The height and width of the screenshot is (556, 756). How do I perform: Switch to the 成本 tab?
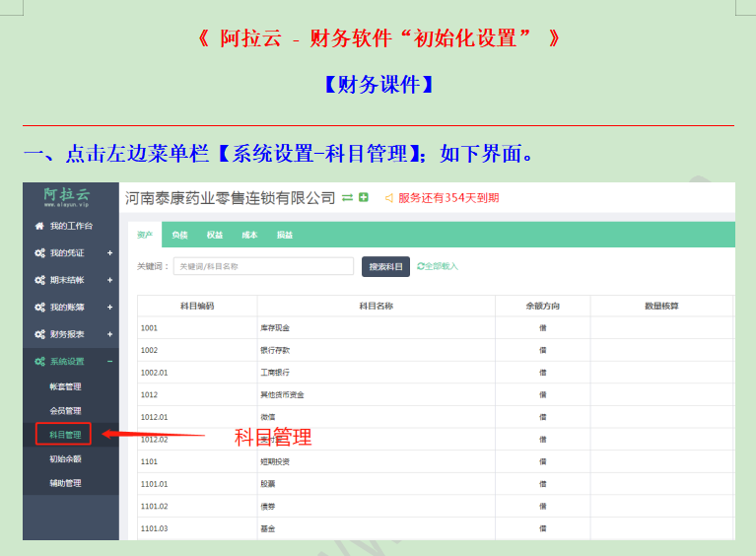point(249,235)
